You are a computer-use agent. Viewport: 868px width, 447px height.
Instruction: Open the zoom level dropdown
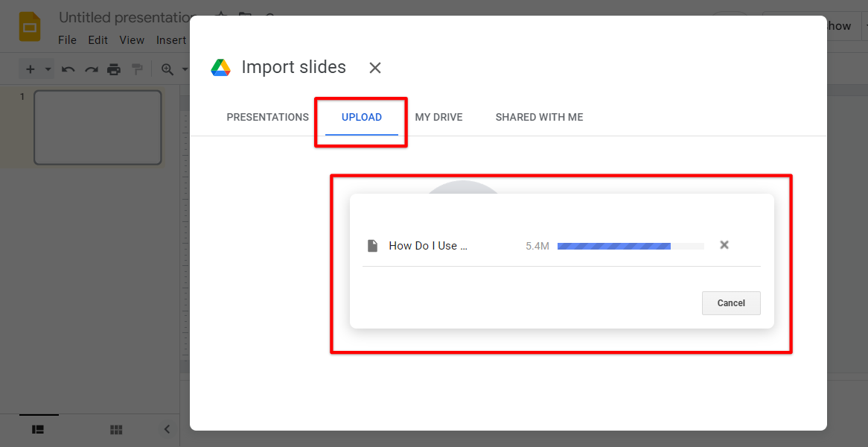click(184, 69)
